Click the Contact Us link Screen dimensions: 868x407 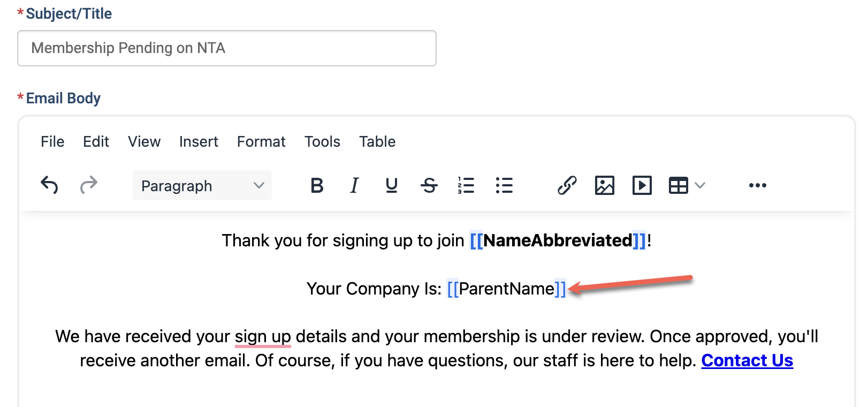[747, 360]
